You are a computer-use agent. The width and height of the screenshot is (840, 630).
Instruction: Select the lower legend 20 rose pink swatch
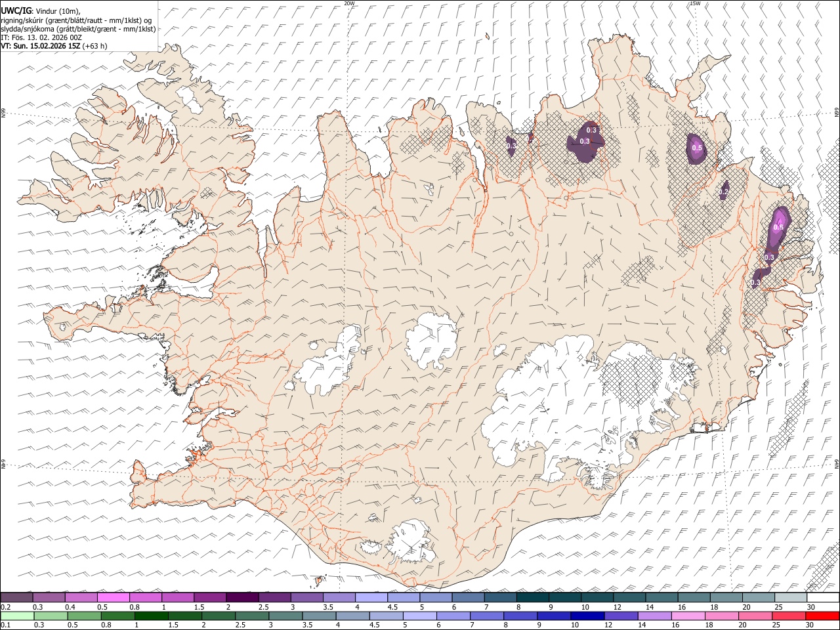[x=755, y=616]
